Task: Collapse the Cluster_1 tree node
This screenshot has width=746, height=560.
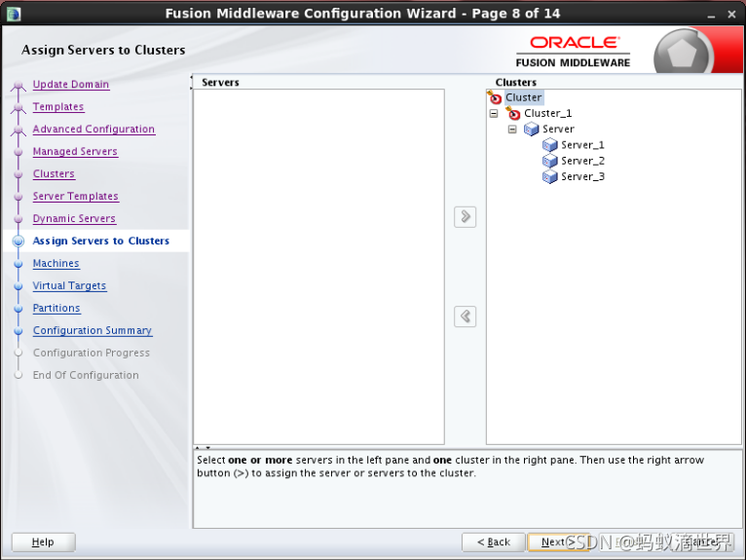Action: coord(494,114)
